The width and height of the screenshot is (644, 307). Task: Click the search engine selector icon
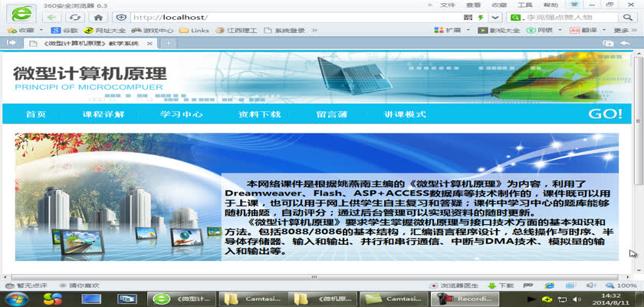click(x=515, y=17)
